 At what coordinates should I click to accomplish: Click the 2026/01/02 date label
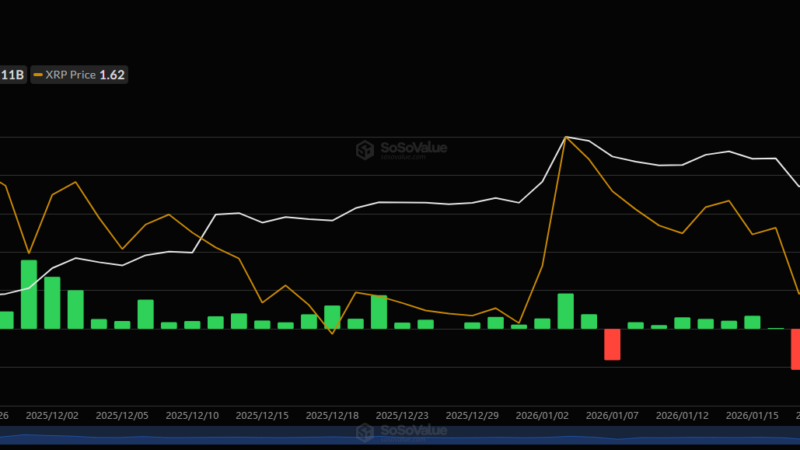(x=542, y=416)
